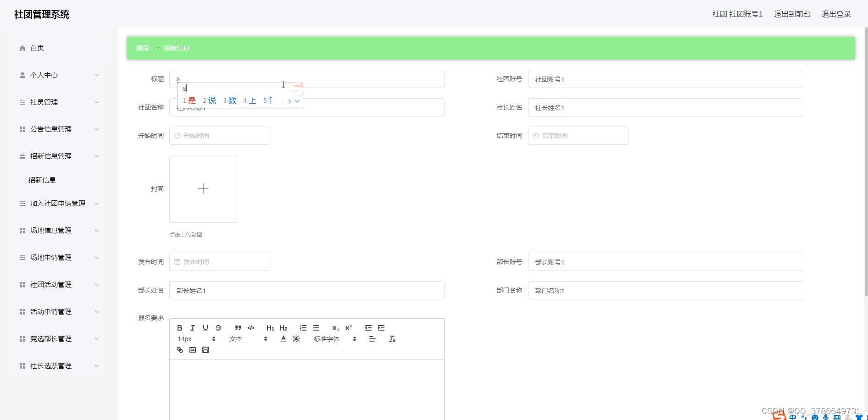Click 退出到前台 link
The height and width of the screenshot is (420, 868).
(x=792, y=14)
